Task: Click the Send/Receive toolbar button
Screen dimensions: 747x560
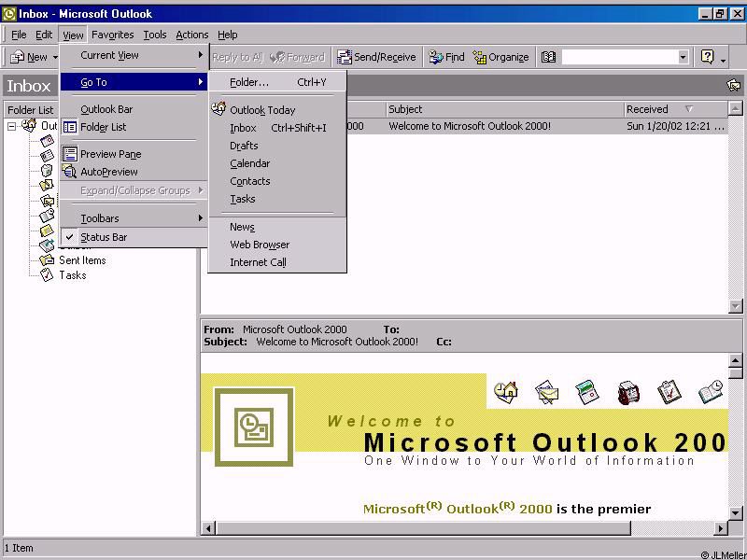Action: [376, 57]
